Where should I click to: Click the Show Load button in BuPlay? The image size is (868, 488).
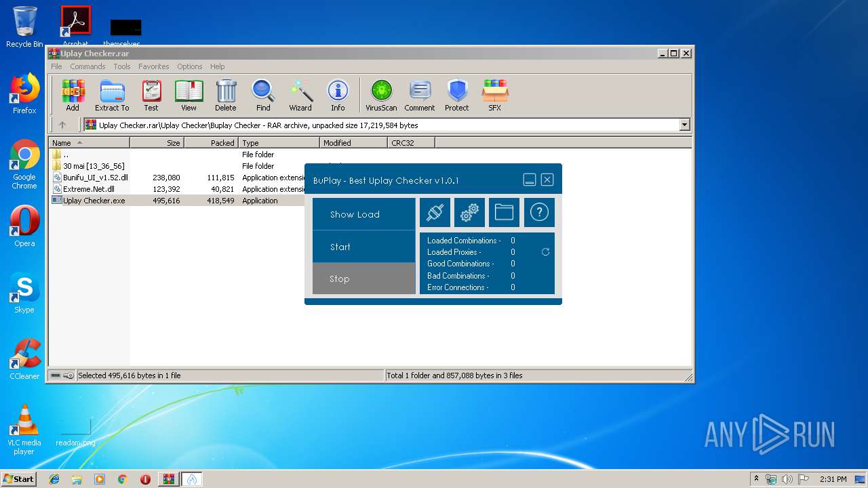(363, 214)
